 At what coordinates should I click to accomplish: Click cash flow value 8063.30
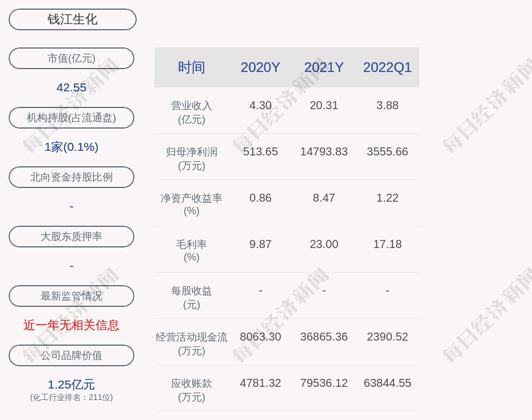click(260, 336)
